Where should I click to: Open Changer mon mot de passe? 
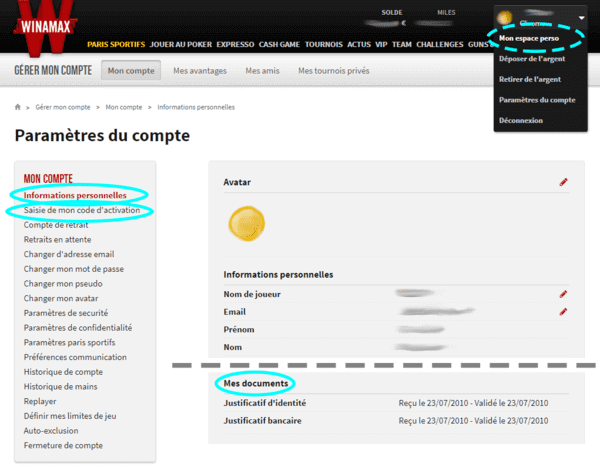tap(74, 269)
